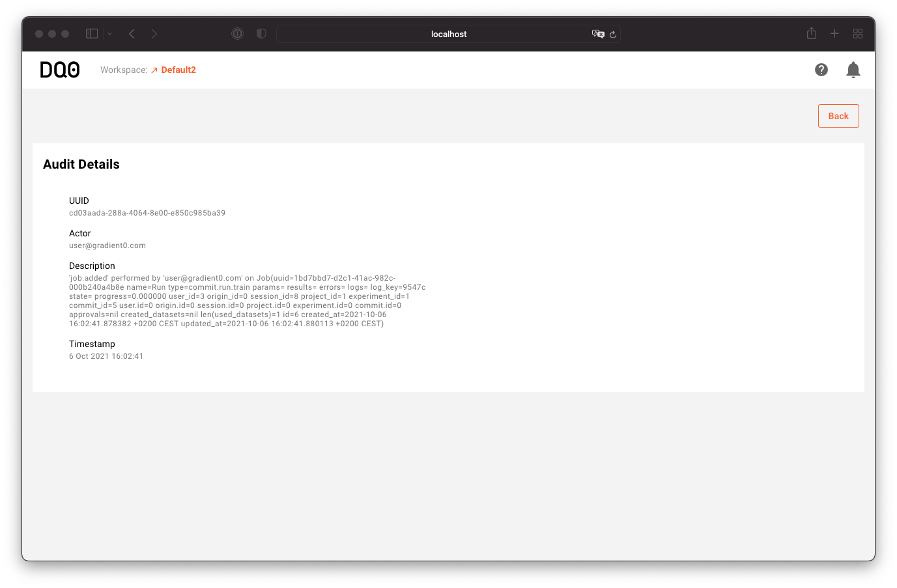Maximize the Safari window
Viewport: 897px width, 588px height.
[x=65, y=34]
